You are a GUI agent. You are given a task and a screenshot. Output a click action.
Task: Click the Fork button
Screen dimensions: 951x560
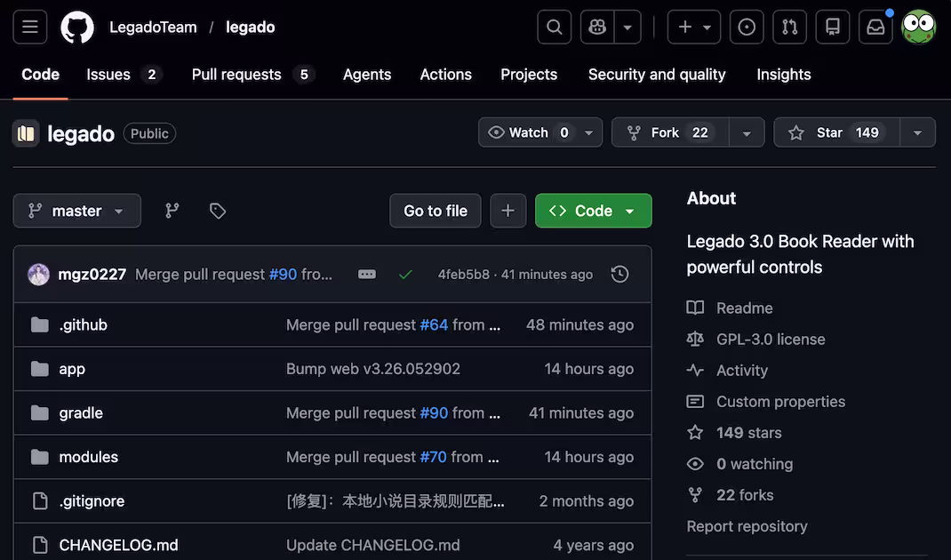point(670,132)
